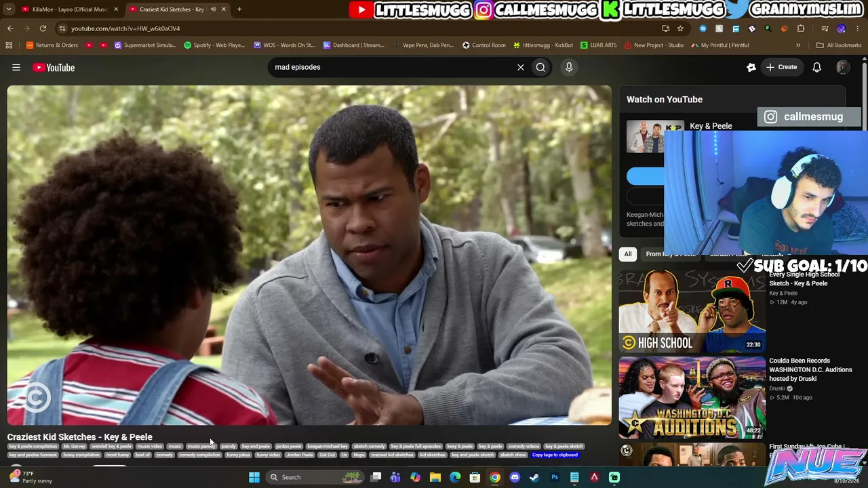Open the YouTube account avatar menu
Screen dimensions: 868x488
tap(843, 67)
